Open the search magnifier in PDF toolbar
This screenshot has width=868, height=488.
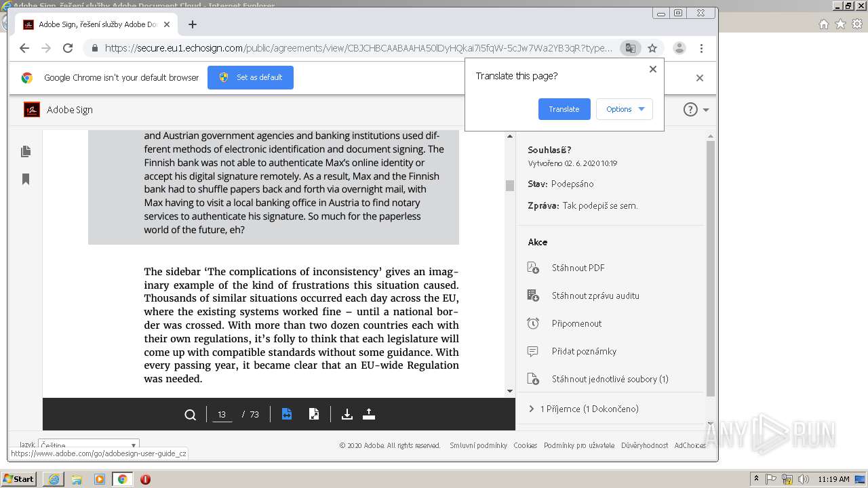click(x=191, y=415)
